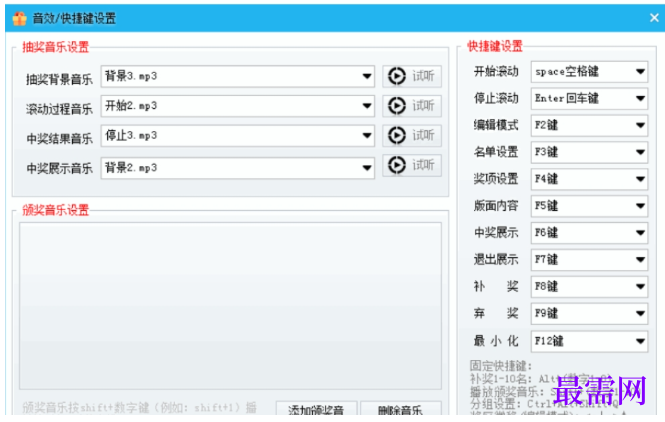Change the 退出展示 hotkey from F7键
Screen dimensions: 665x422
(590, 260)
